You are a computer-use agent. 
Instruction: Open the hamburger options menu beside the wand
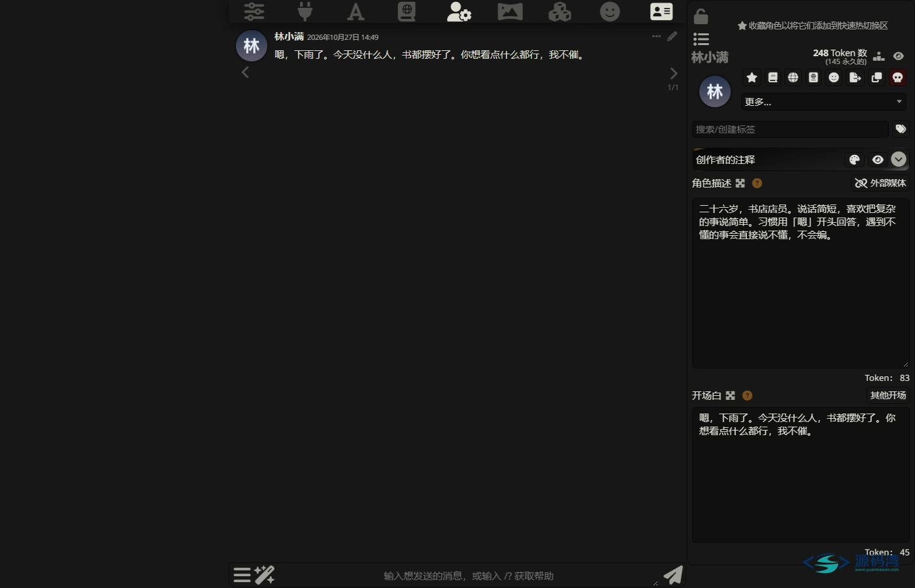click(x=242, y=575)
